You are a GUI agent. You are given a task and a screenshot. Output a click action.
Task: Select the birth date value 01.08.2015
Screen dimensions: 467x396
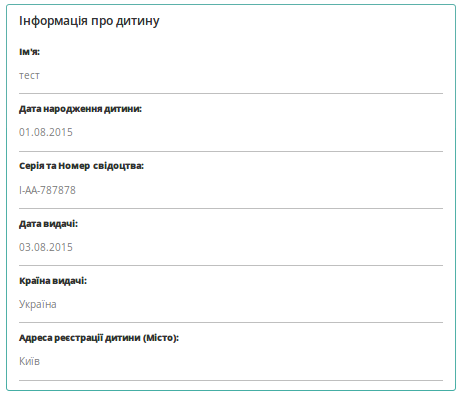tap(46, 132)
